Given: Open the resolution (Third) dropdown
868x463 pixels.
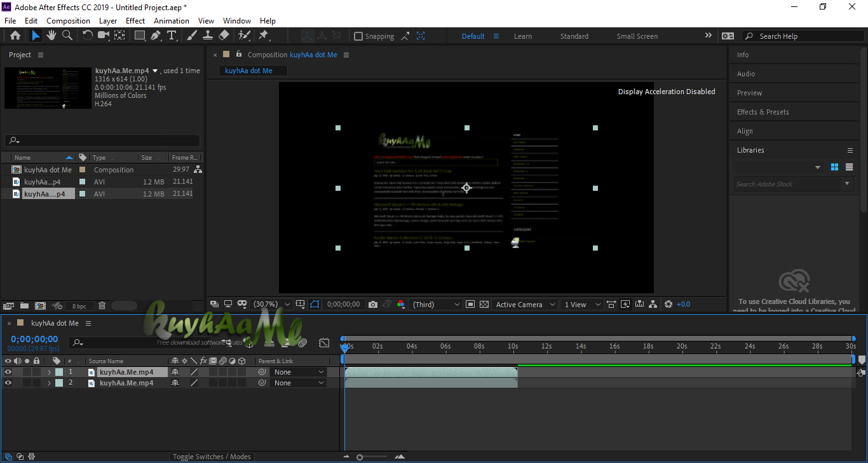Looking at the screenshot, I should (436, 305).
